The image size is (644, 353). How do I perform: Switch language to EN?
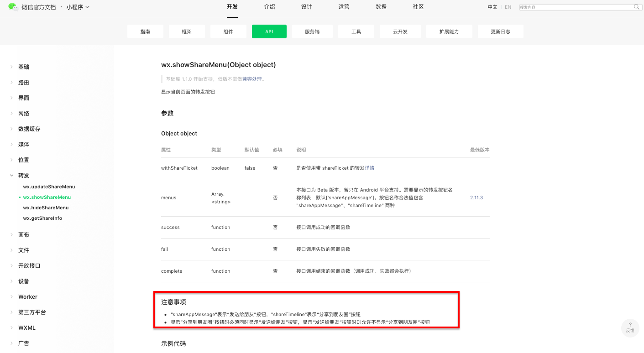tap(508, 7)
